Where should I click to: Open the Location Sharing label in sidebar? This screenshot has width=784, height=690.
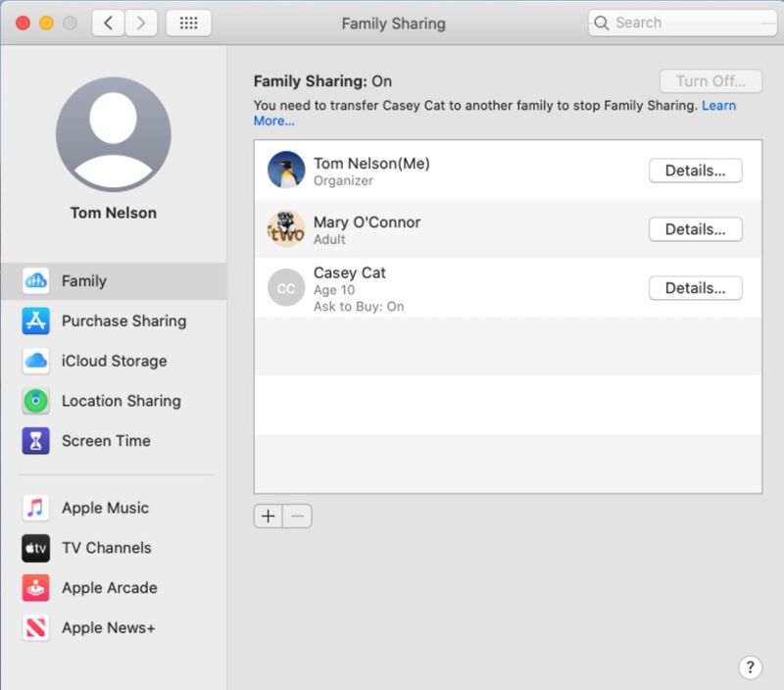(x=122, y=401)
